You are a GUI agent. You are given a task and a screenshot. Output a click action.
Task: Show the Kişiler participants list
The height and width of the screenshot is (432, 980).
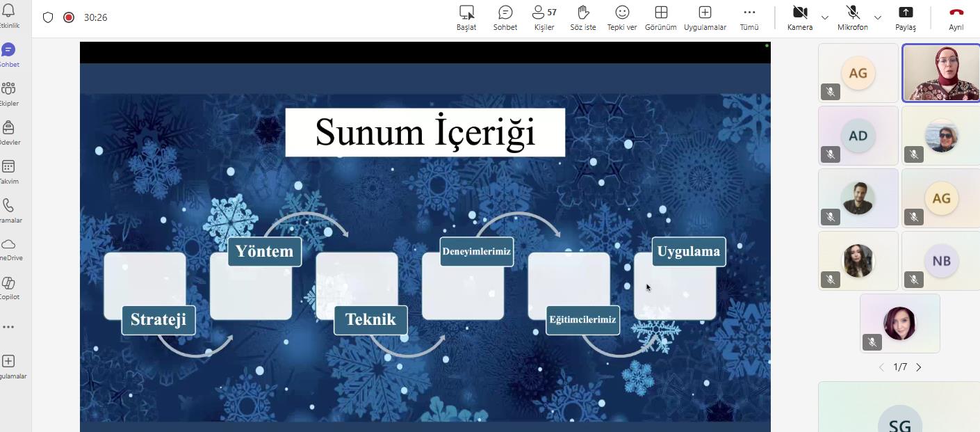click(544, 17)
